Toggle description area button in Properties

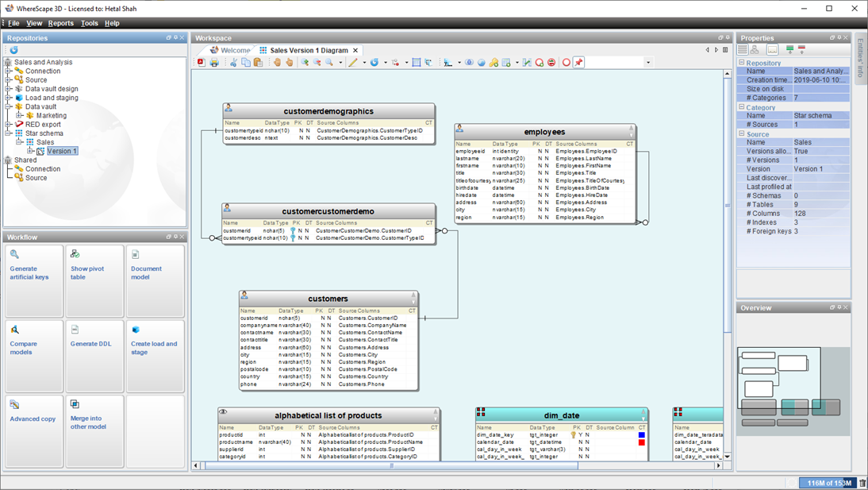772,50
